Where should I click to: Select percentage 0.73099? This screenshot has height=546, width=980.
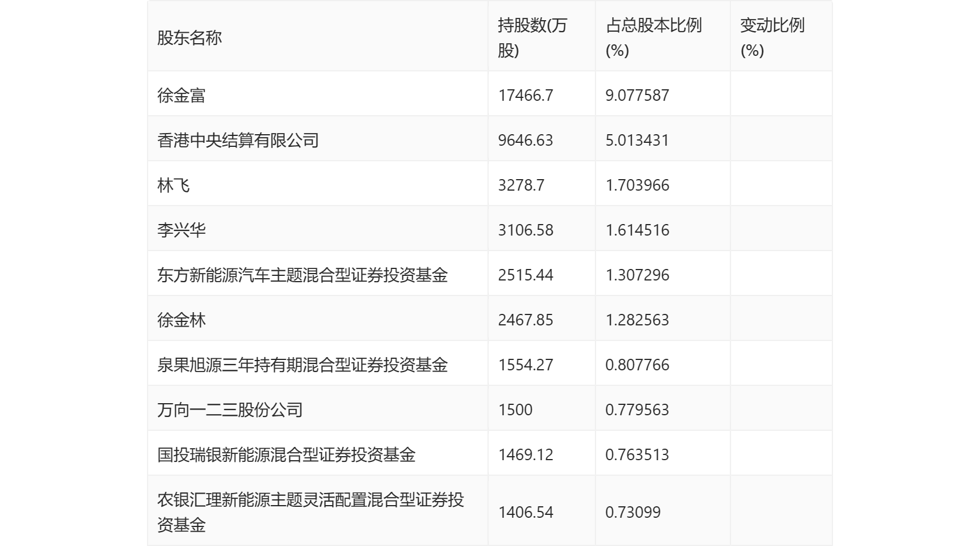coord(633,512)
